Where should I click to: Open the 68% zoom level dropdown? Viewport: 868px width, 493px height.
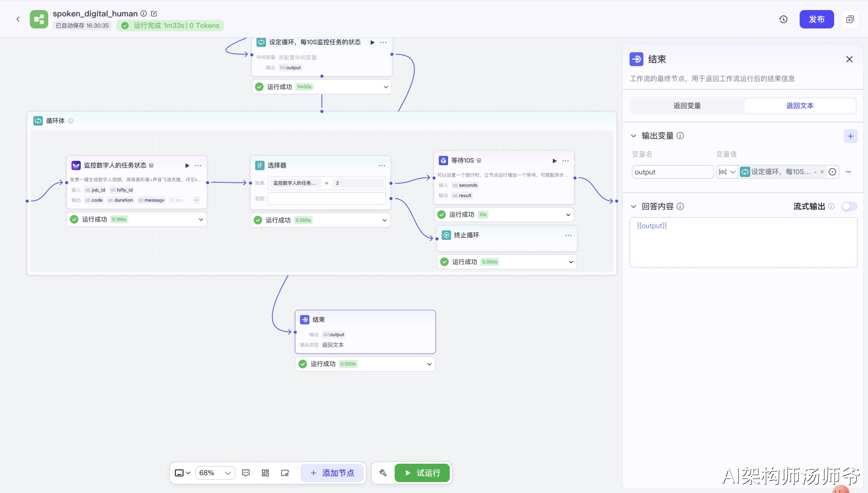[x=215, y=473]
